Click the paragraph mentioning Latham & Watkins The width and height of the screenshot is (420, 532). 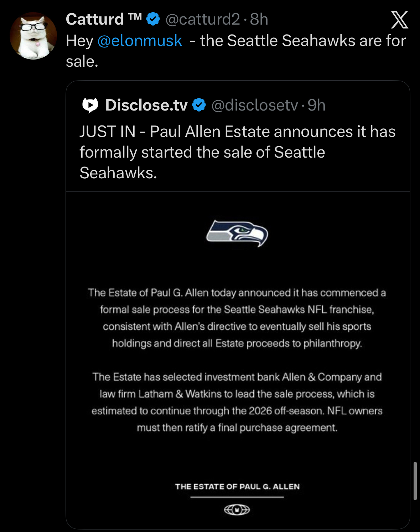pyautogui.click(x=237, y=402)
